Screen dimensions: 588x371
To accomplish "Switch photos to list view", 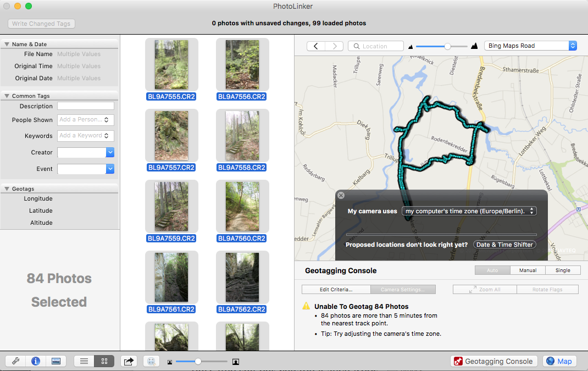I will coord(84,361).
